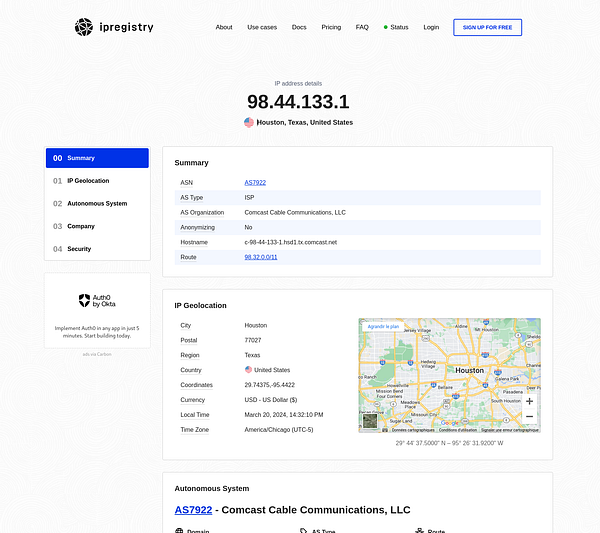Click the green Status indicator dot
This screenshot has width=600, height=533.
click(386, 27)
